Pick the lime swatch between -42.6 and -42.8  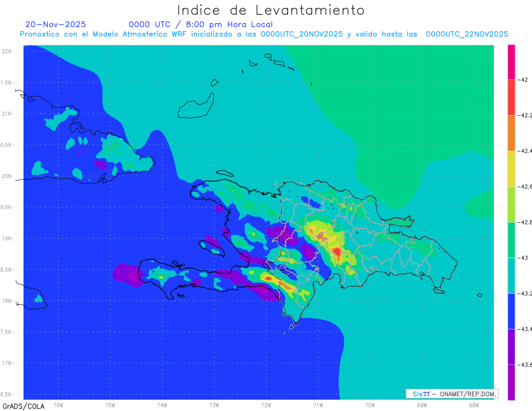point(511,204)
